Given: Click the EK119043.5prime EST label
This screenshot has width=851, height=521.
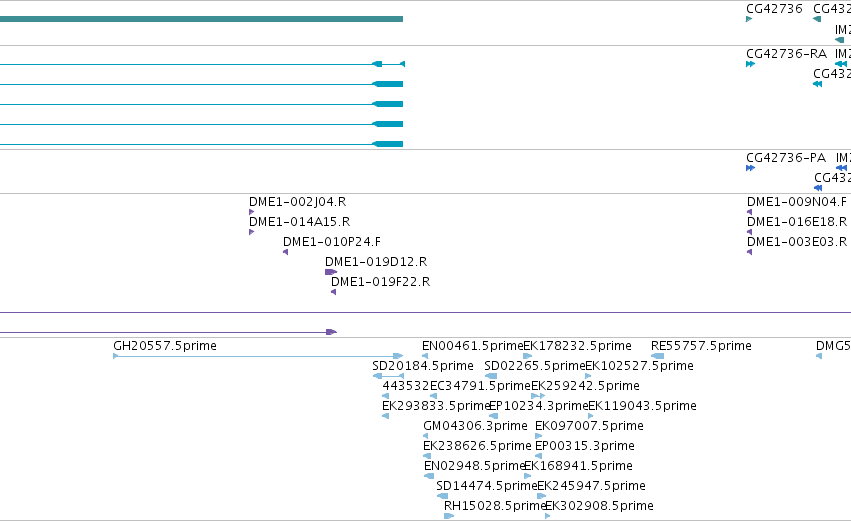Looking at the screenshot, I should [x=643, y=406].
